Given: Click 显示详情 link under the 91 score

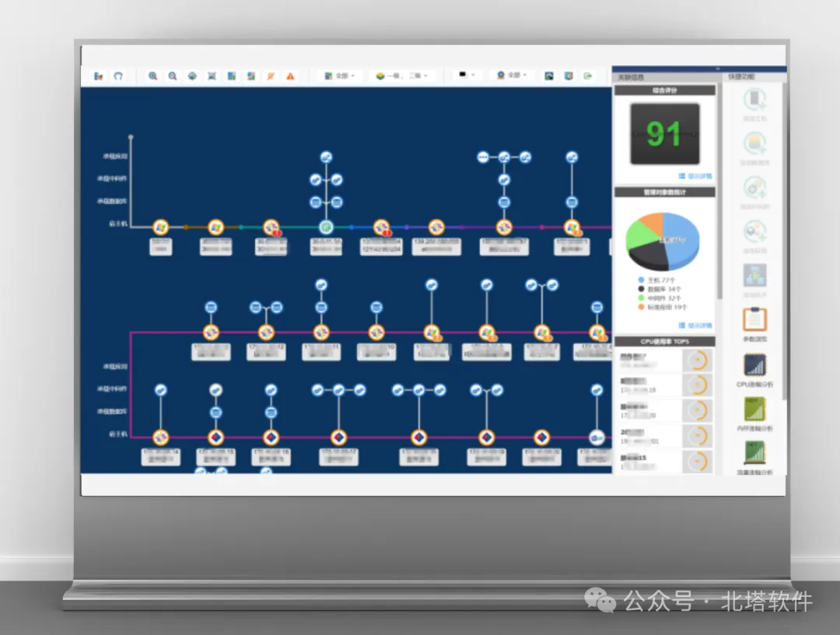Looking at the screenshot, I should (x=695, y=176).
